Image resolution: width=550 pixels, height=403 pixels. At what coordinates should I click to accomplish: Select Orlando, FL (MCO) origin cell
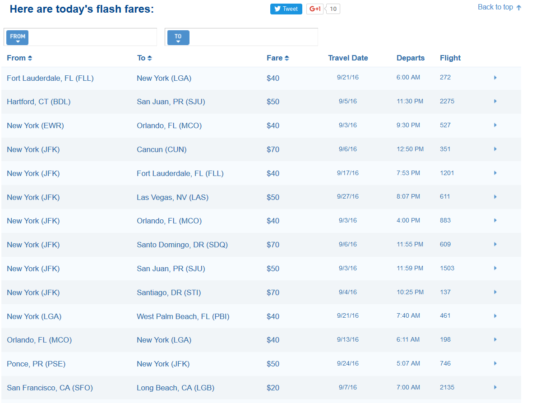click(x=39, y=340)
